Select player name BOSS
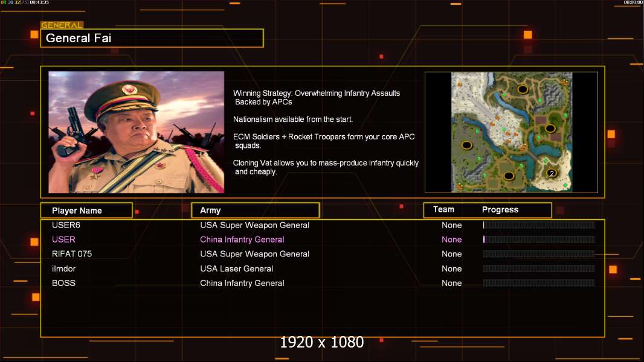Image resolution: width=644 pixels, height=362 pixels. [63, 283]
